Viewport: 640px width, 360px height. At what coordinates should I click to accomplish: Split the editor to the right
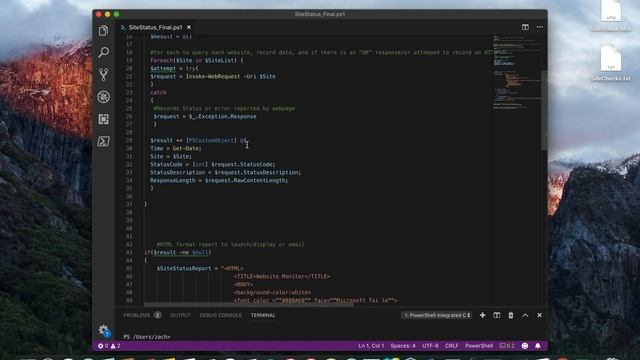pos(525,27)
